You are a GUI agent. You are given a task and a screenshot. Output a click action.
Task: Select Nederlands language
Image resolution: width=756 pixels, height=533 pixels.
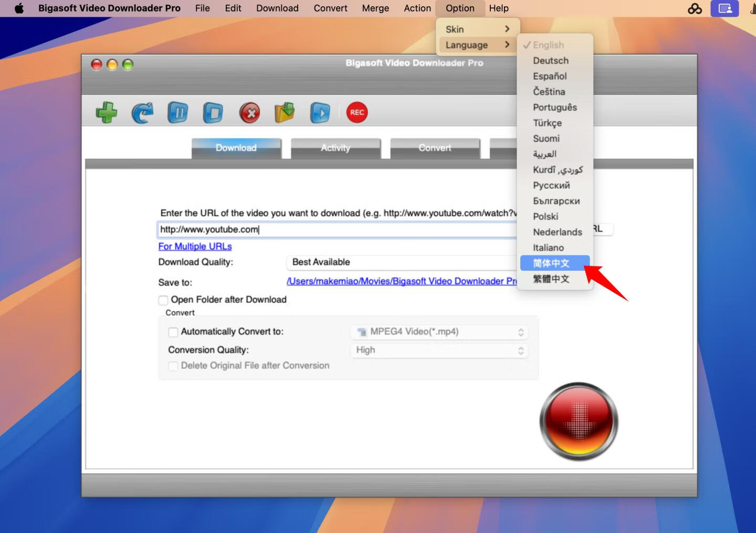[555, 232]
